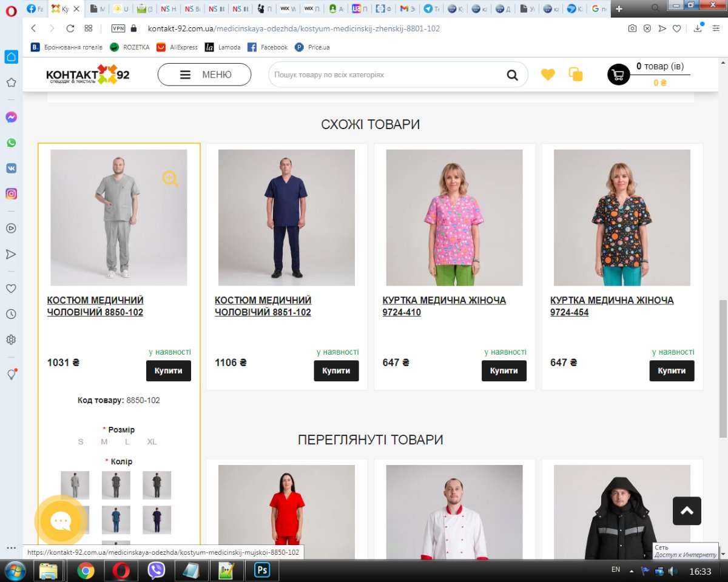Select size S for suit 8850-102
728x582 pixels.
[81, 441]
